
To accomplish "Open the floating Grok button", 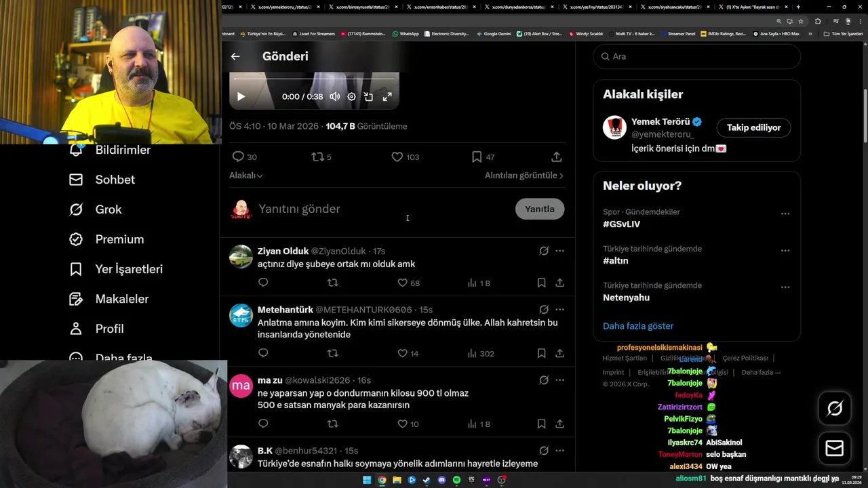I will [835, 408].
